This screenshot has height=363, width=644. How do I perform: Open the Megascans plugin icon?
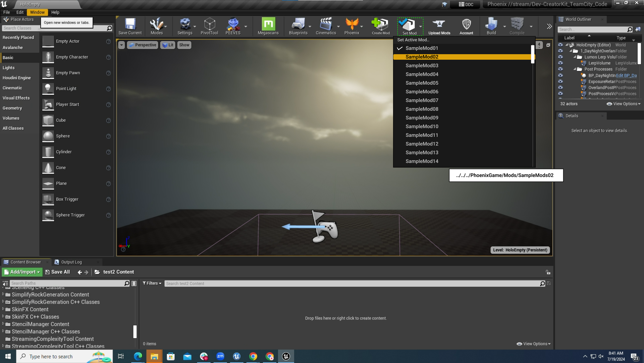268,26
